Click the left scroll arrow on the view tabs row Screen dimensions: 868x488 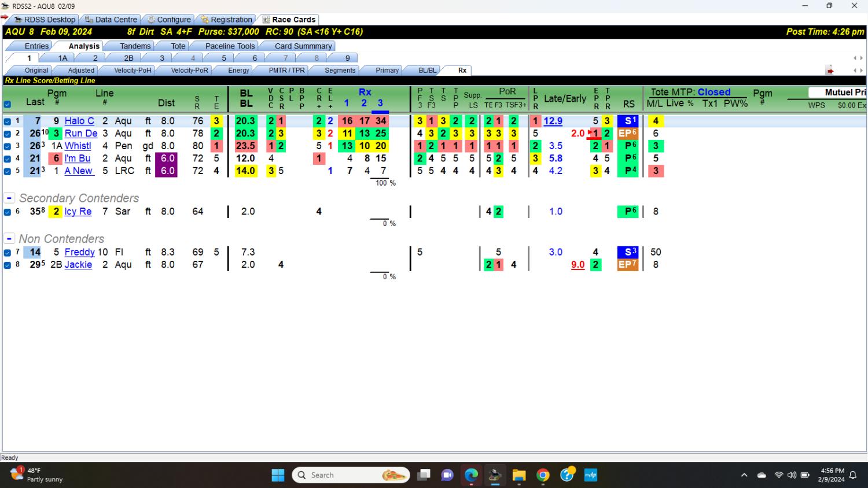[855, 71]
